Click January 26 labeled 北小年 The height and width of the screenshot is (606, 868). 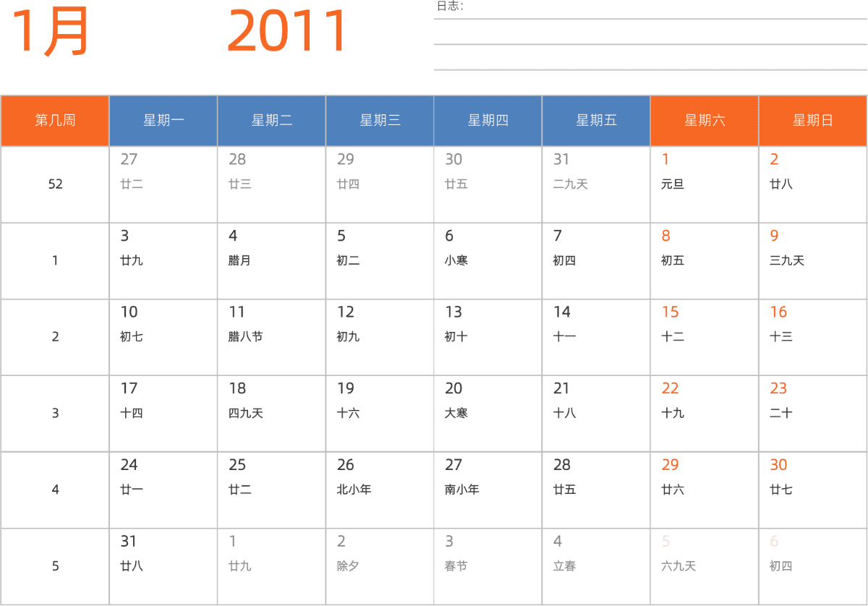(380, 490)
